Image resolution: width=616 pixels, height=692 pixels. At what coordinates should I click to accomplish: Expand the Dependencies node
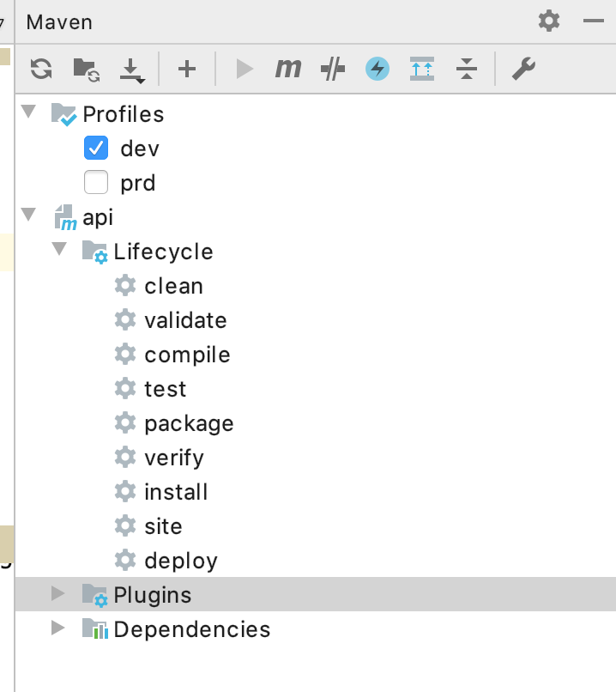point(58,628)
